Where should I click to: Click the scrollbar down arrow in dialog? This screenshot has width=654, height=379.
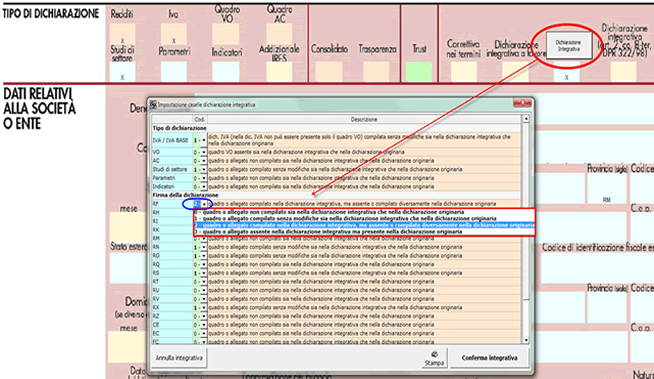coord(526,340)
